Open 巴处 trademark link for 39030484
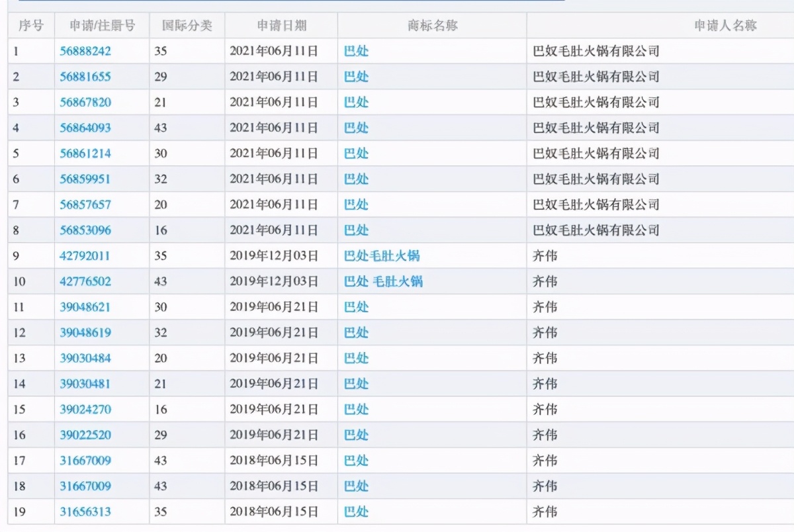 (356, 358)
